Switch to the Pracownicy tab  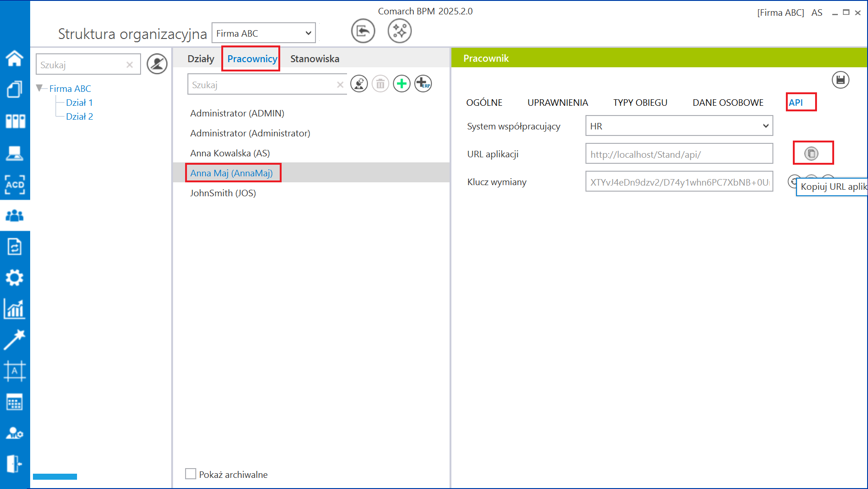pos(252,59)
